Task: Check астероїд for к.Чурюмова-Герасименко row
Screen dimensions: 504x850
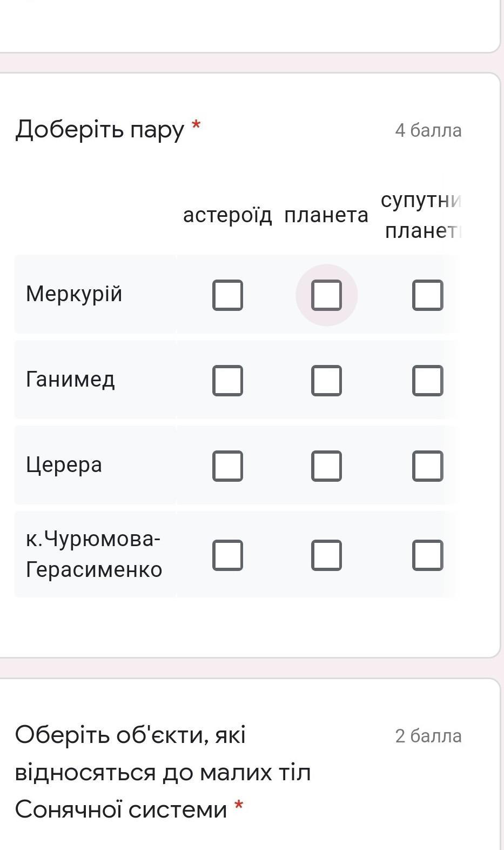Action: [227, 555]
